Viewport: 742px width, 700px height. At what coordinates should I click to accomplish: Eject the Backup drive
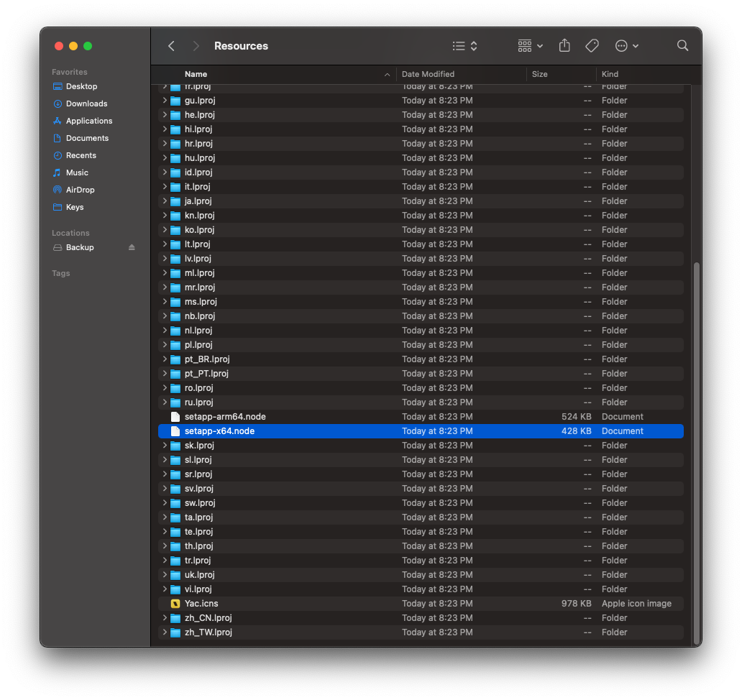132,247
